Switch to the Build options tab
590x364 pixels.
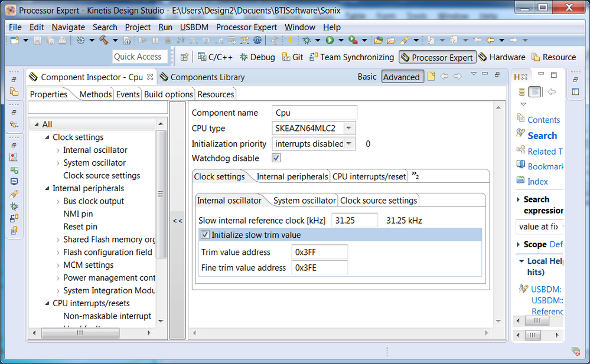pos(168,94)
